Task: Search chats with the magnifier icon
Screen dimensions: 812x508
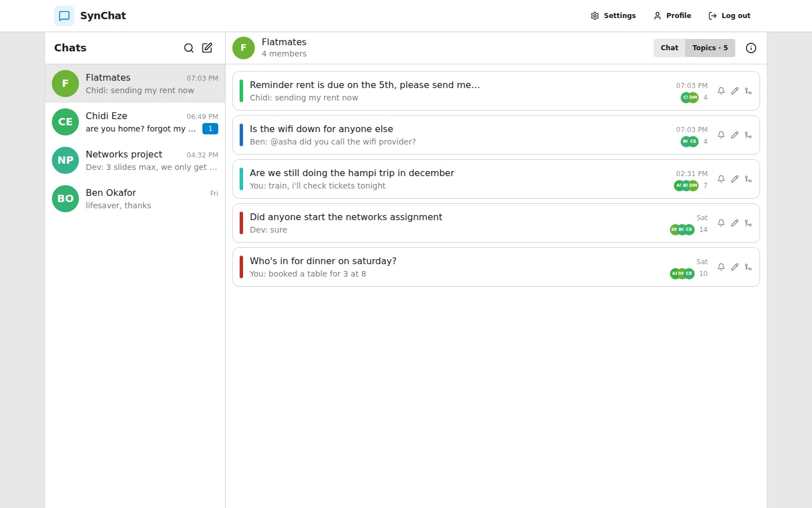Action: (189, 48)
